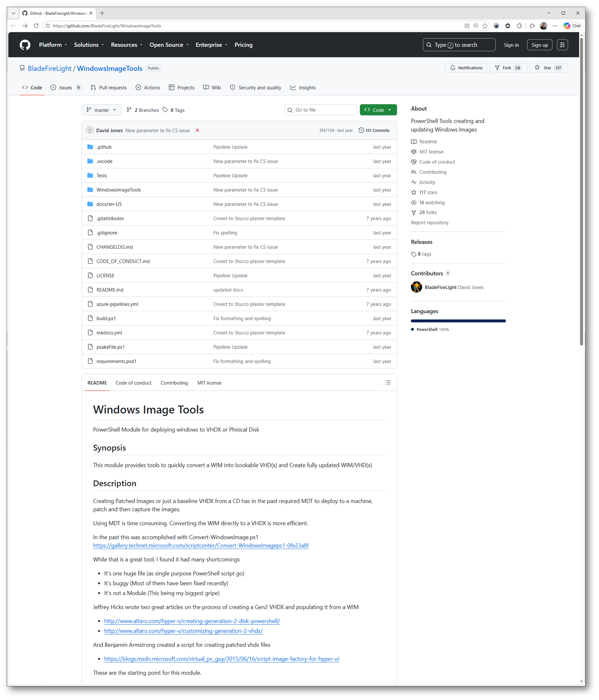Open the README.md file
This screenshot has height=700, width=599.
coord(110,290)
